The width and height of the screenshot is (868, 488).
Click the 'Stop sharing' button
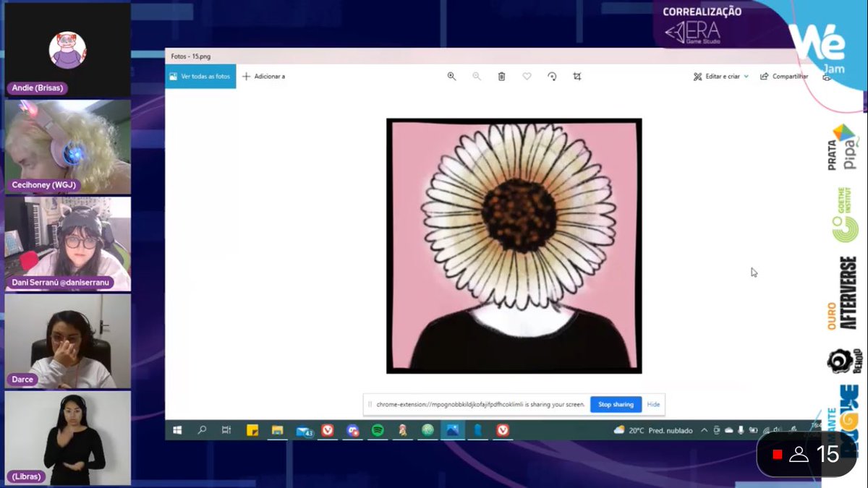[x=616, y=404]
